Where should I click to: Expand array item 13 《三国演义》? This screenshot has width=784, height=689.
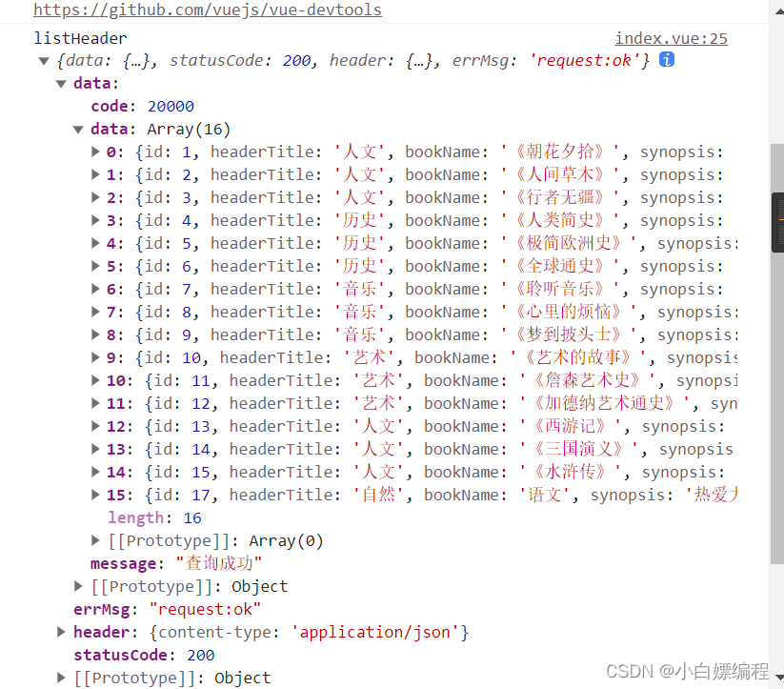pos(95,449)
